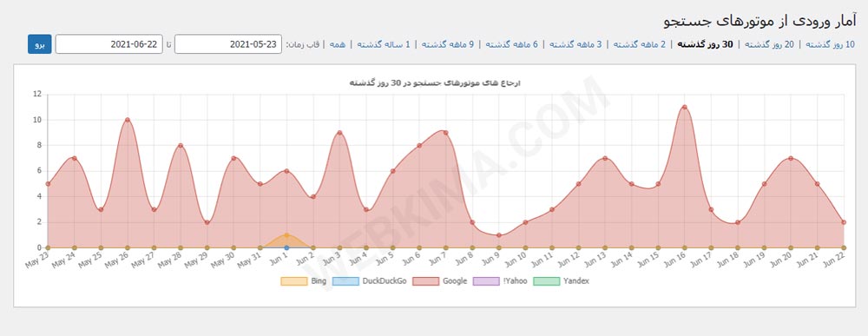The image size is (868, 336).
Task: Click the blue برو (Go) button
Action: 39,44
